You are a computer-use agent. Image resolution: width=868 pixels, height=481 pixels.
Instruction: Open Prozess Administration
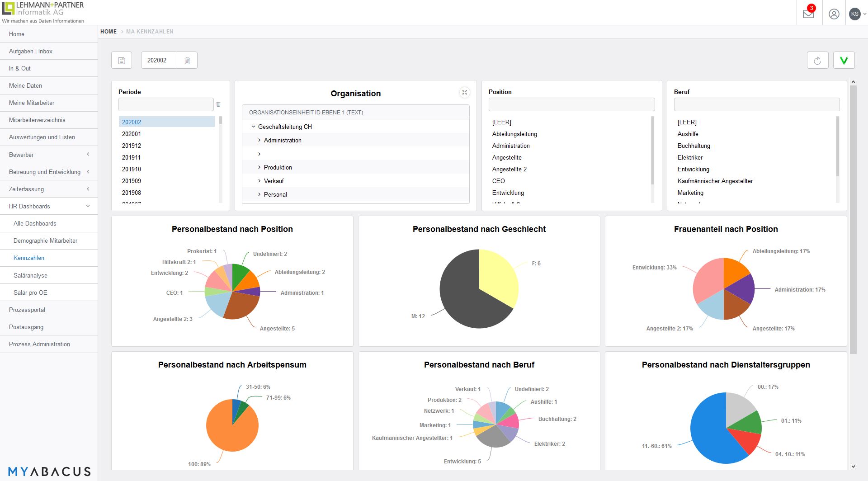coord(49,344)
